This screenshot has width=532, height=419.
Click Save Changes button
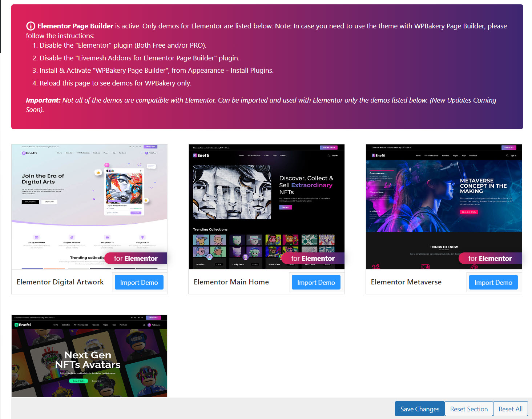pyautogui.click(x=420, y=409)
